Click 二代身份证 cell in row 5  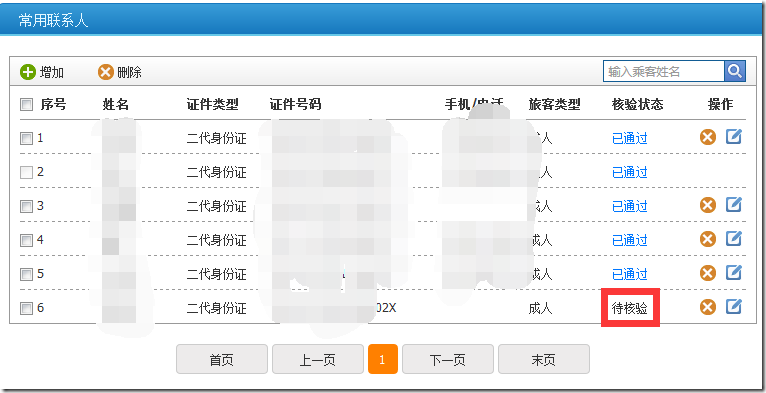(216, 274)
